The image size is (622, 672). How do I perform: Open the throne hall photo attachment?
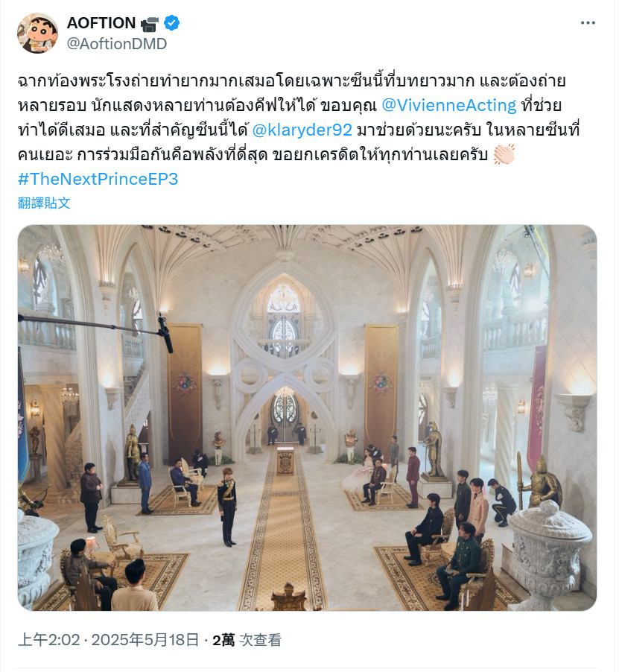pos(307,417)
